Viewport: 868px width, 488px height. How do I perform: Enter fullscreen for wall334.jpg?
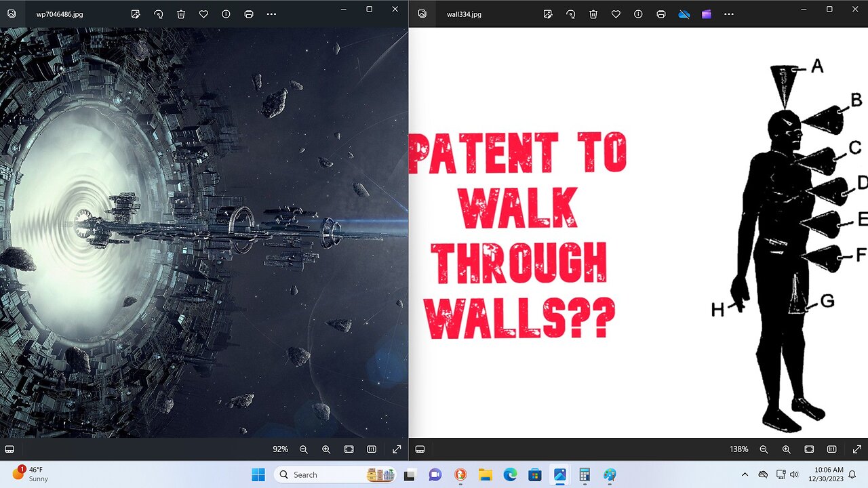[857, 449]
